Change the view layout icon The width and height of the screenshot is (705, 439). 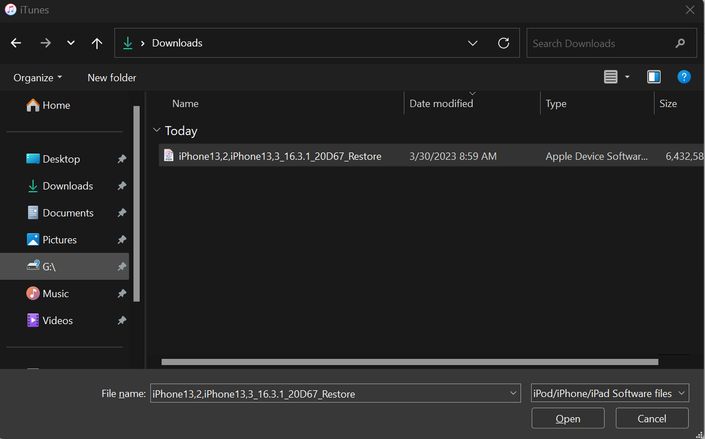tap(611, 77)
